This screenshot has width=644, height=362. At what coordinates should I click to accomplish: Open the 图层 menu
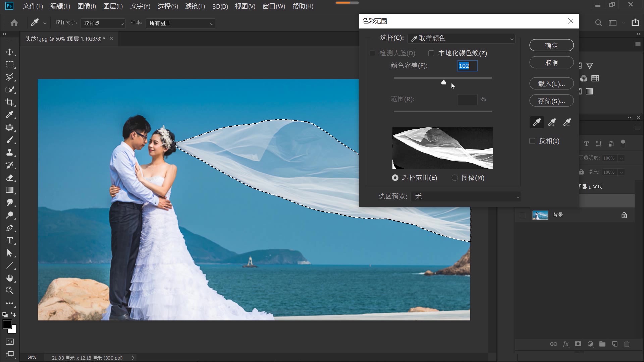tap(113, 6)
